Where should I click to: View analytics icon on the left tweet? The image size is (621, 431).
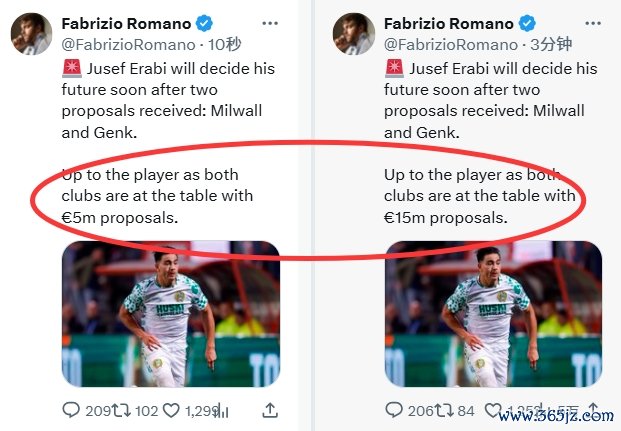(223, 410)
